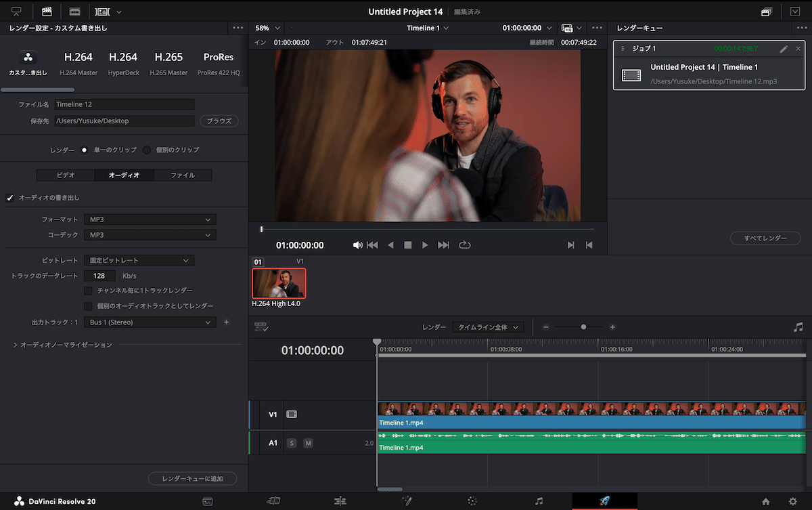Screen dimensions: 812x510
Task: Select the 個別のクリップ radio button
Action: coord(147,150)
